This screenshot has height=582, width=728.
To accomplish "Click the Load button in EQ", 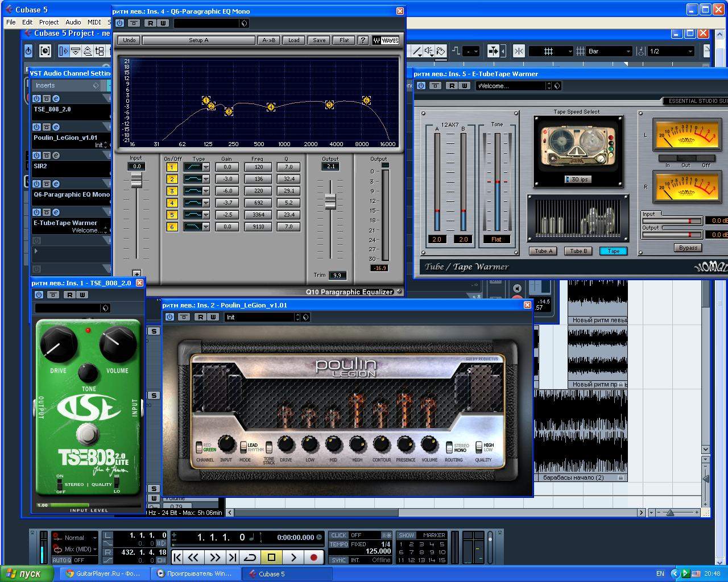I will [x=294, y=40].
